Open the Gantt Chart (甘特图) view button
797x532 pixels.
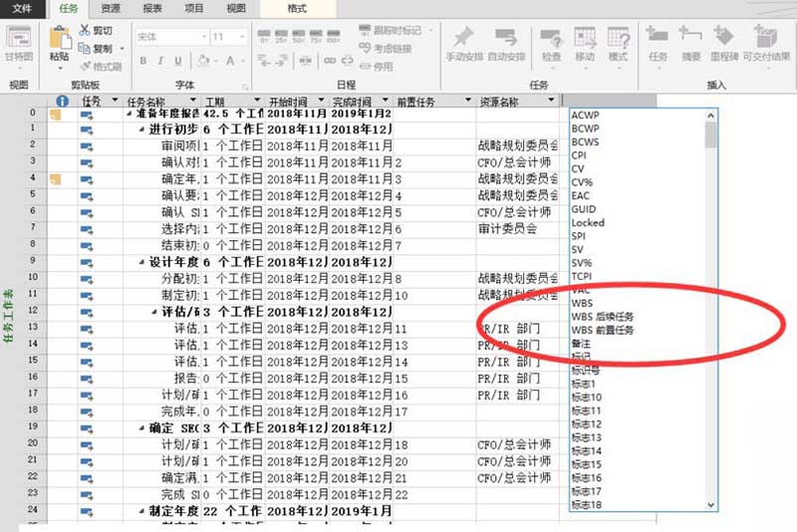pyautogui.click(x=19, y=45)
